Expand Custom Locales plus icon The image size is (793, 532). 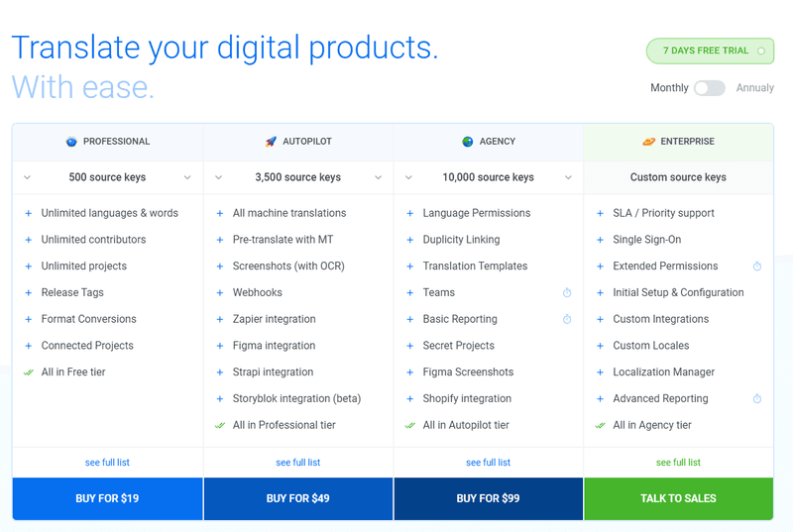(x=600, y=346)
